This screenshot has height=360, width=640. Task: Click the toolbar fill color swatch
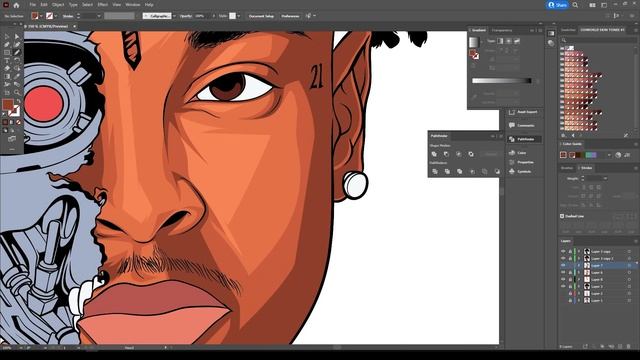point(8,104)
